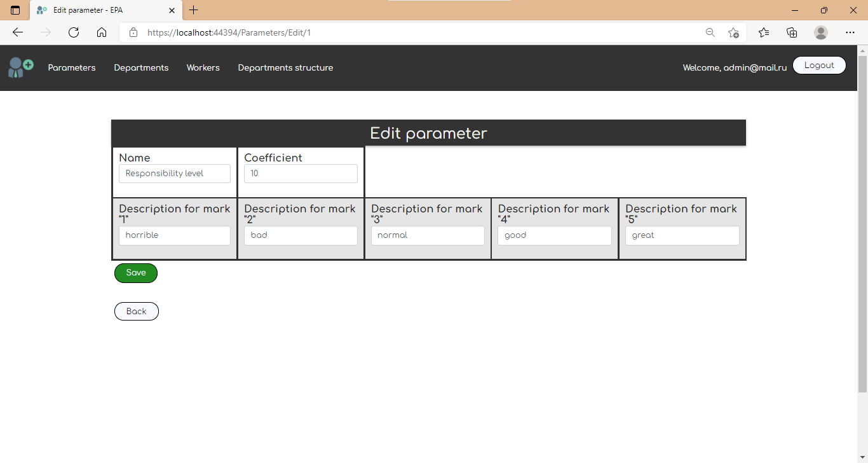Click the 'Coefficient' label text

[273, 158]
